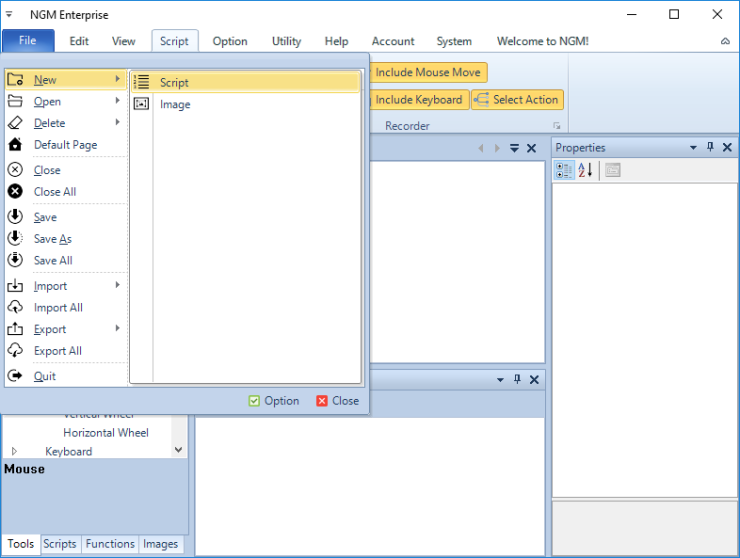Choose Image in the New submenu
740x558 pixels.
point(245,104)
